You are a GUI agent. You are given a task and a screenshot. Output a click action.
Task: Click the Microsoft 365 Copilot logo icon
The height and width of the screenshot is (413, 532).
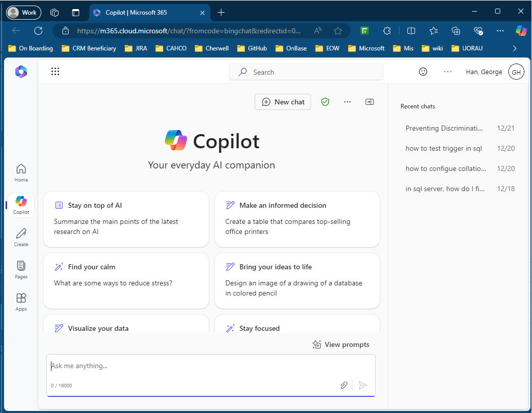[21, 72]
